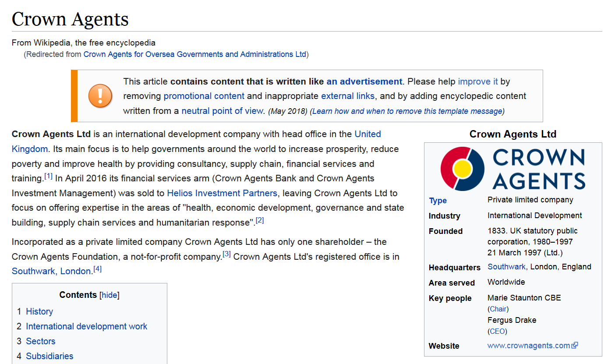The width and height of the screenshot is (615, 364).
Task: Click the external link icon beside www.crownagents.com
Action: (575, 346)
